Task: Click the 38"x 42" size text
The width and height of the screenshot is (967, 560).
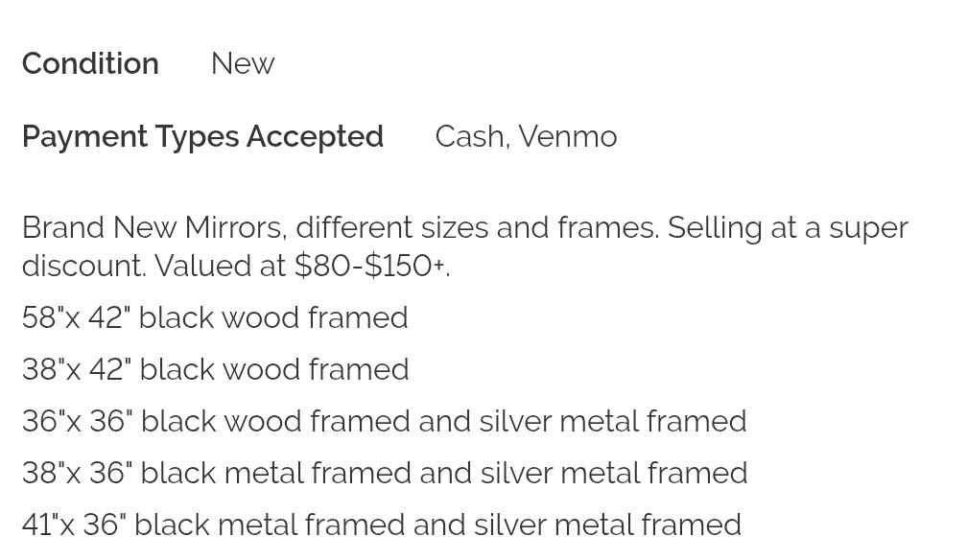Action: pos(76,369)
